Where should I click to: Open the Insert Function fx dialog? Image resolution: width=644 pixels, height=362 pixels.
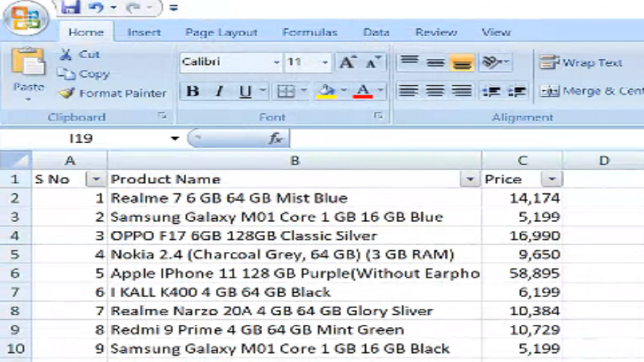click(x=275, y=139)
